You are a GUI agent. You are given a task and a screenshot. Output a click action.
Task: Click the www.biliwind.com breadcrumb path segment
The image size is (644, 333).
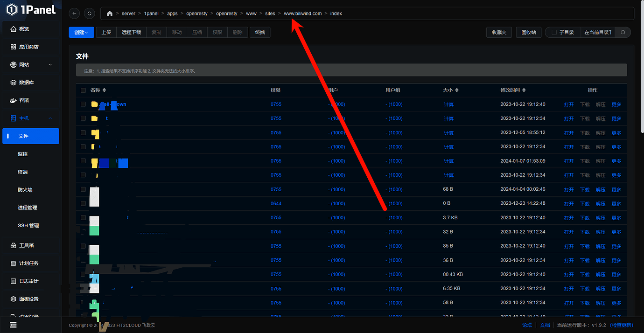tap(302, 14)
